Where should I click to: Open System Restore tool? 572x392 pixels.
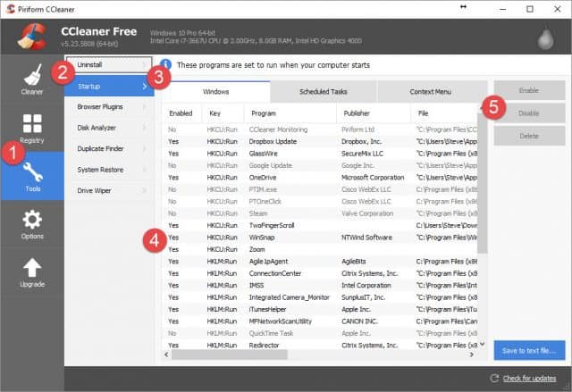109,170
